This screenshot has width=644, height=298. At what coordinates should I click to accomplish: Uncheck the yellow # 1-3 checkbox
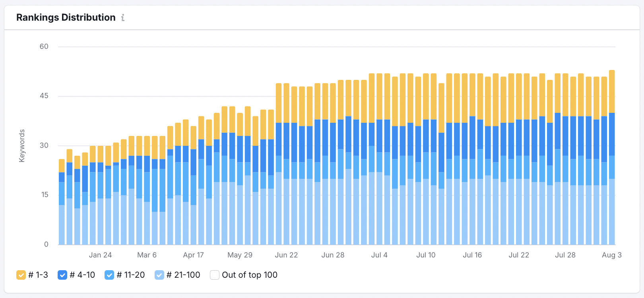pos(21,275)
